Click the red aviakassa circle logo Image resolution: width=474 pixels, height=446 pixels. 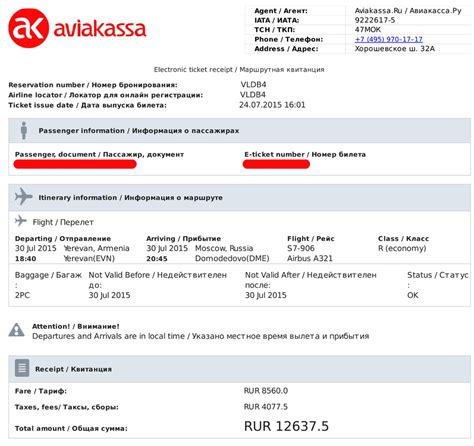click(x=28, y=28)
